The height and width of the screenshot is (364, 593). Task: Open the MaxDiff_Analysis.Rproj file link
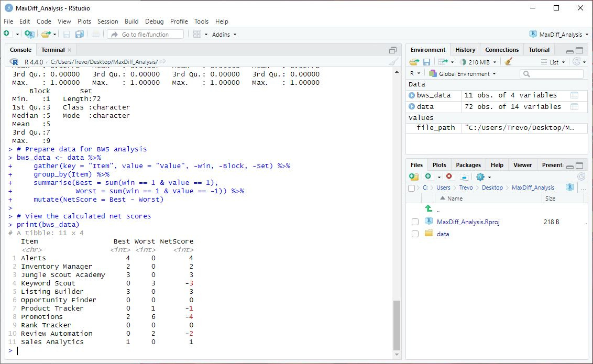tap(468, 222)
